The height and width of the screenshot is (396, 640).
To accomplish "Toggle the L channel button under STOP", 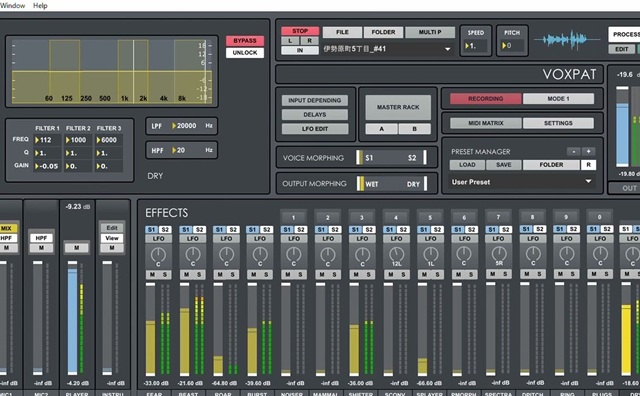I will click(290, 41).
